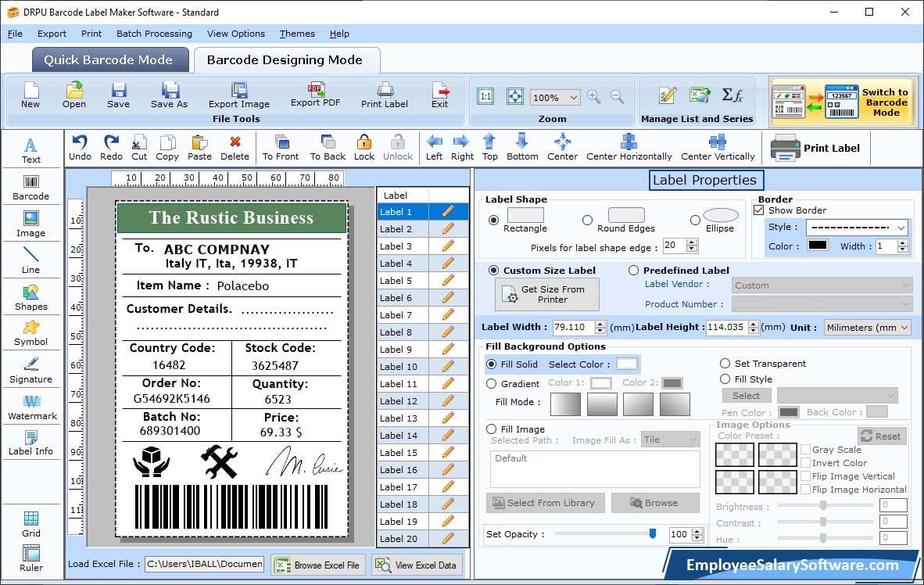Set zoom to actual size 1:1
The height and width of the screenshot is (585, 924).
pos(485,97)
